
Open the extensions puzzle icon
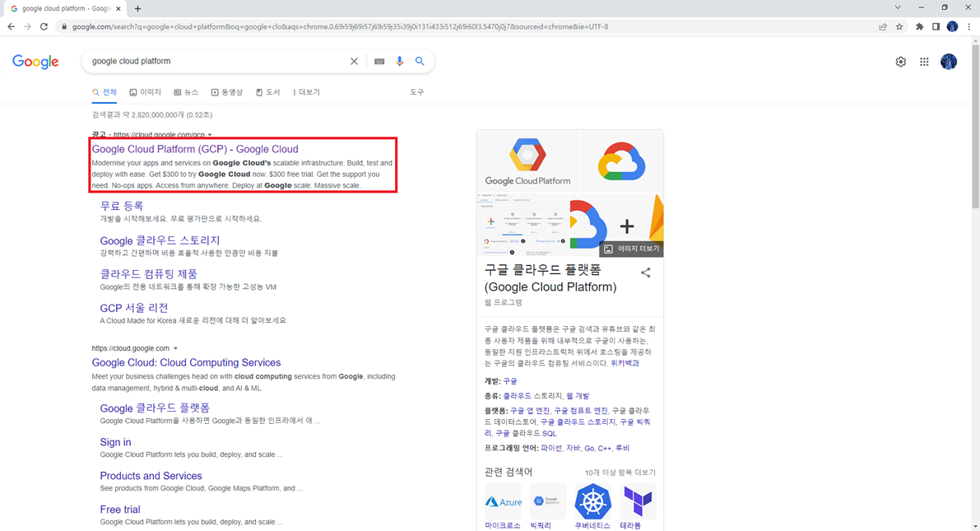[919, 27]
